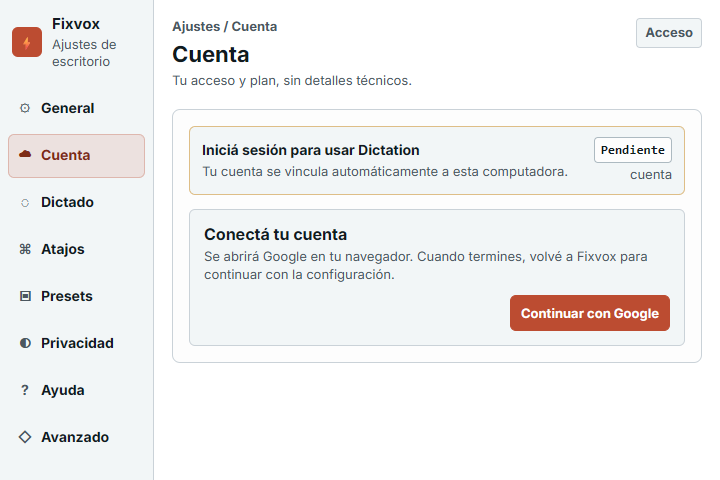Click the Atajos command key icon
This screenshot has height=480, width=720.
click(25, 249)
